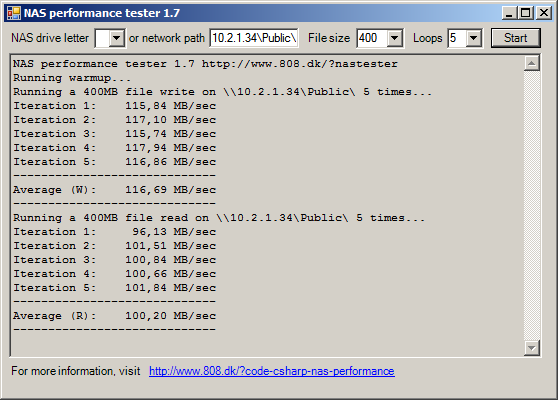Screen dimensions: 558x400
Task: Open the Loops dropdown arrow
Action: click(x=474, y=38)
